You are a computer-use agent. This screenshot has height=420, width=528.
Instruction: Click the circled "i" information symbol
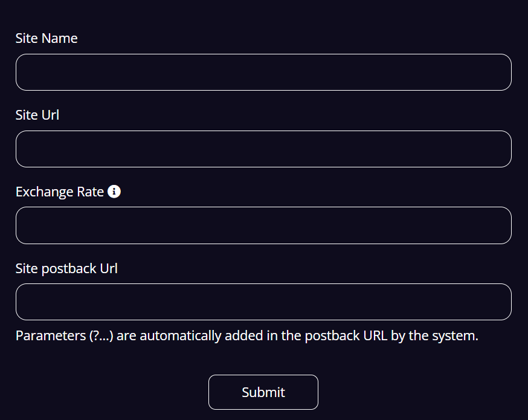coord(114,192)
